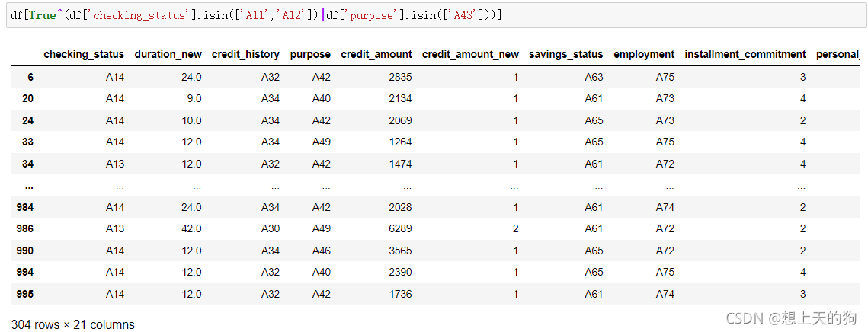
Task: Click purpose A49 in row 33
Action: tap(322, 142)
